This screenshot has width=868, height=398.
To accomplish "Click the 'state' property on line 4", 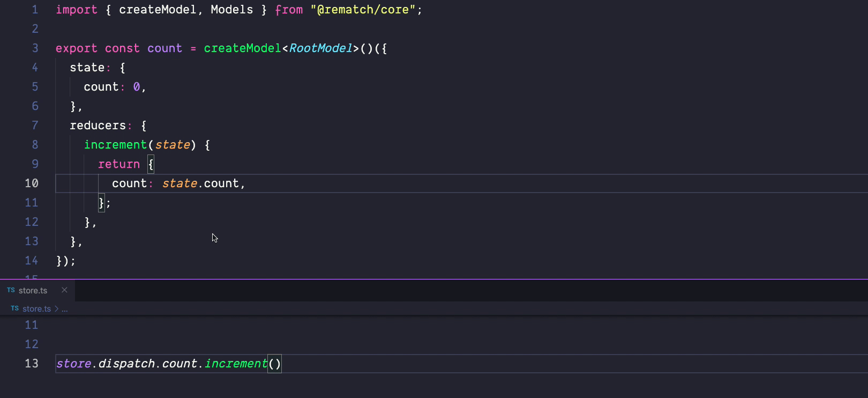I will point(87,68).
